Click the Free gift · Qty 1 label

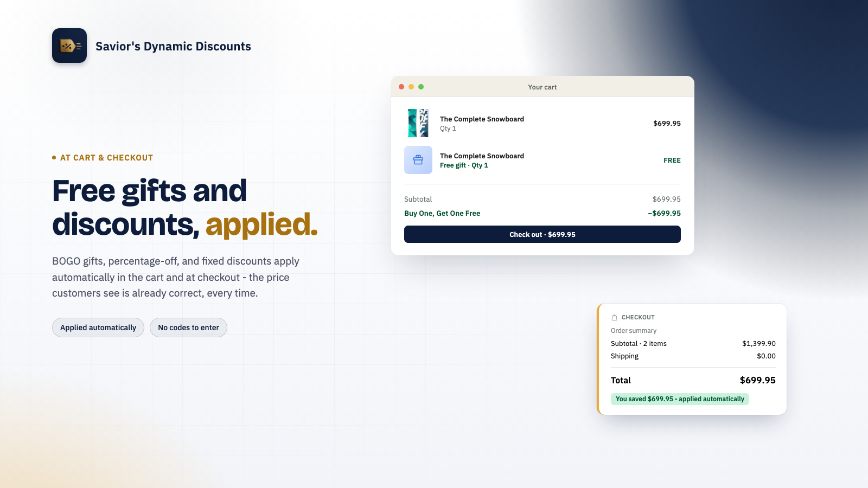point(464,165)
